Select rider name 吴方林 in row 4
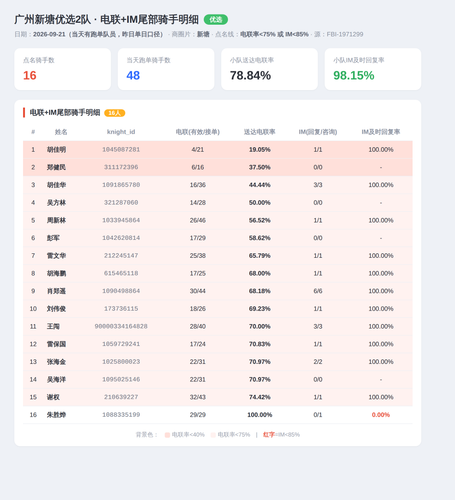This screenshot has width=455, height=500. point(56,203)
